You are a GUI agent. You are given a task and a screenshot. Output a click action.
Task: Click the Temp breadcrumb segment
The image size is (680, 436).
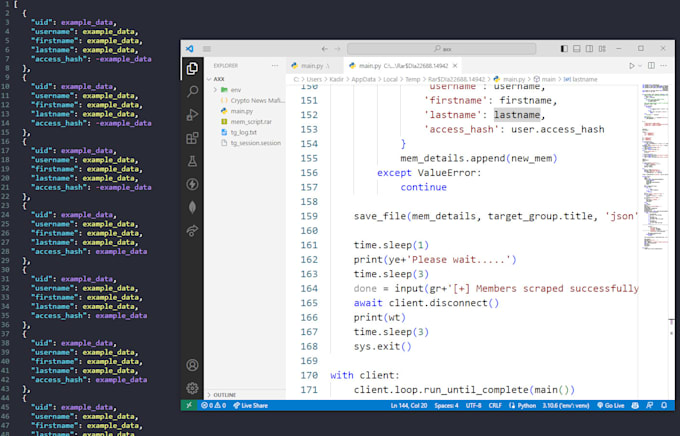[412, 79]
